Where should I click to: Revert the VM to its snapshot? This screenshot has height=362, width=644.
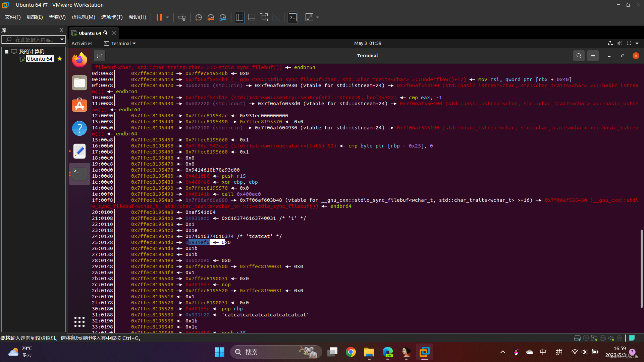(x=211, y=17)
